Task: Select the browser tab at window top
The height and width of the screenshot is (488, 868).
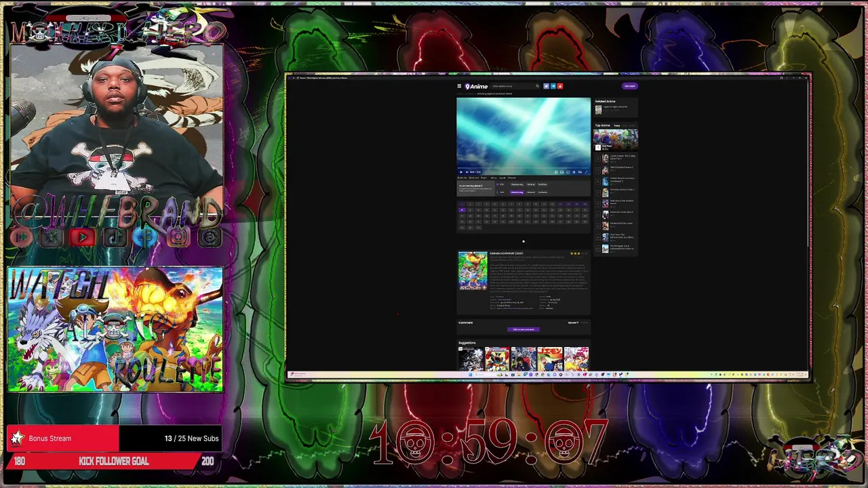Action: (323, 78)
